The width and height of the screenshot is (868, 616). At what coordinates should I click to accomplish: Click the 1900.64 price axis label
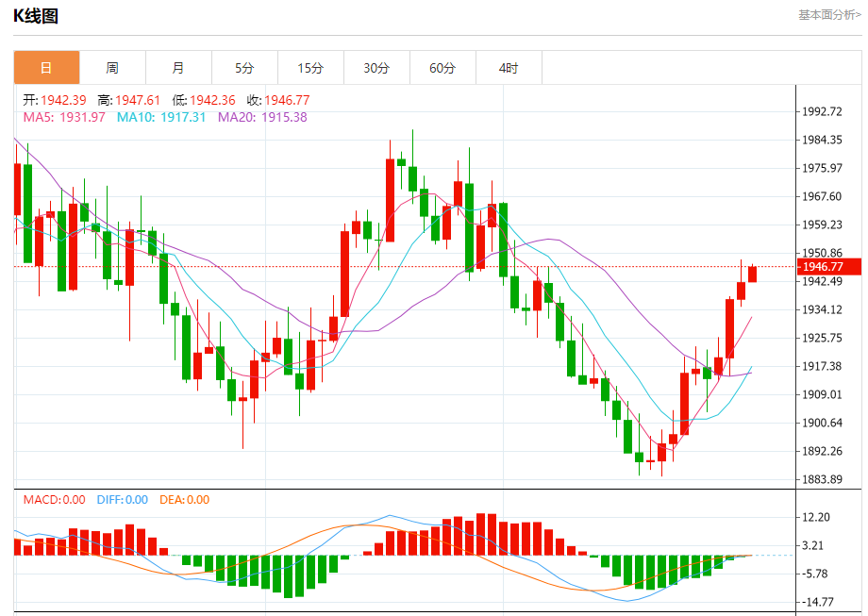822,423
